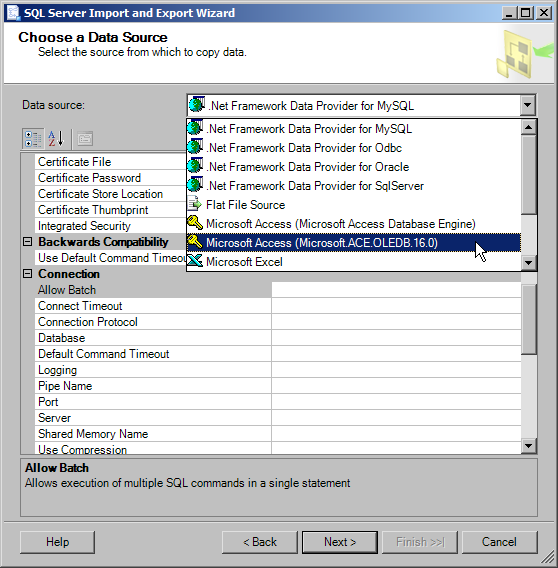The width and height of the screenshot is (558, 568).
Task: Click the Next > button
Action: (x=340, y=542)
